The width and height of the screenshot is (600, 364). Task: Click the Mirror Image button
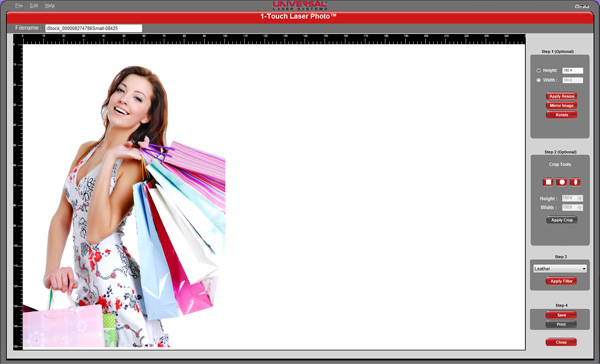click(561, 105)
